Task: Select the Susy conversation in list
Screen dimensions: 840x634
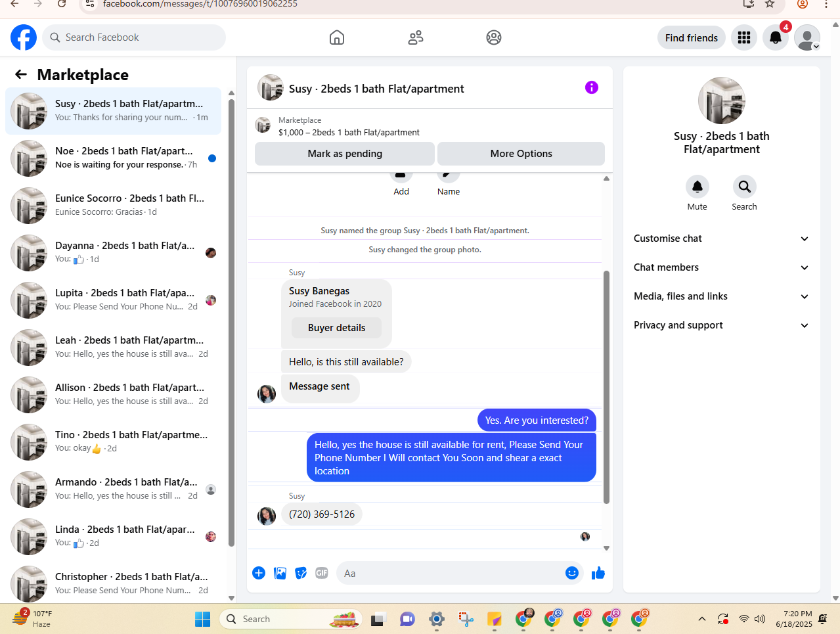Action: (x=113, y=111)
